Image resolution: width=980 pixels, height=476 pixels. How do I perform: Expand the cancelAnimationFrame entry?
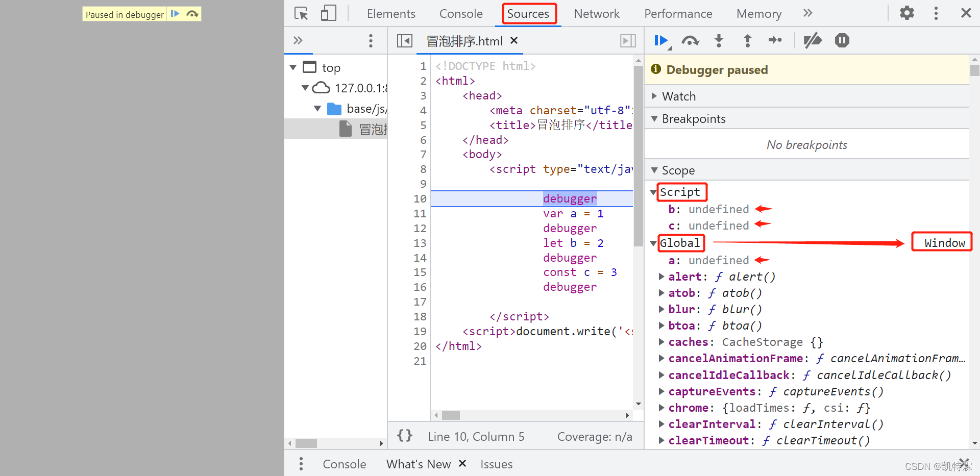point(661,358)
